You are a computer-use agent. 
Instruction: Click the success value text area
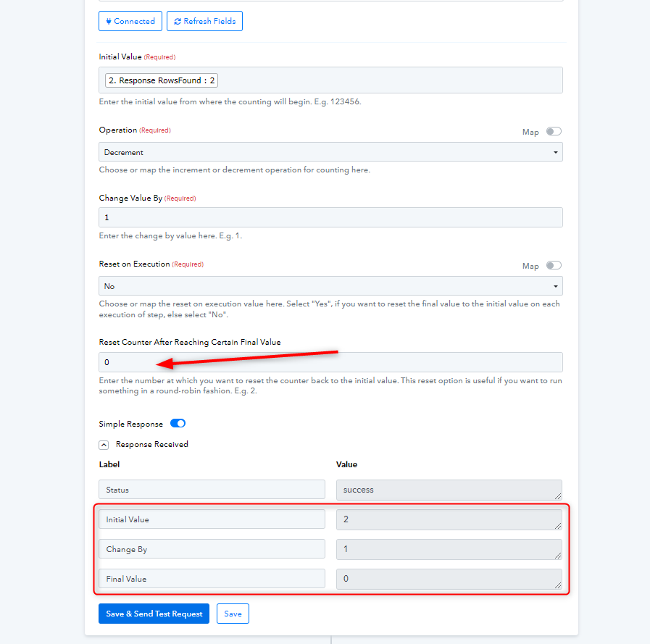pyautogui.click(x=449, y=490)
